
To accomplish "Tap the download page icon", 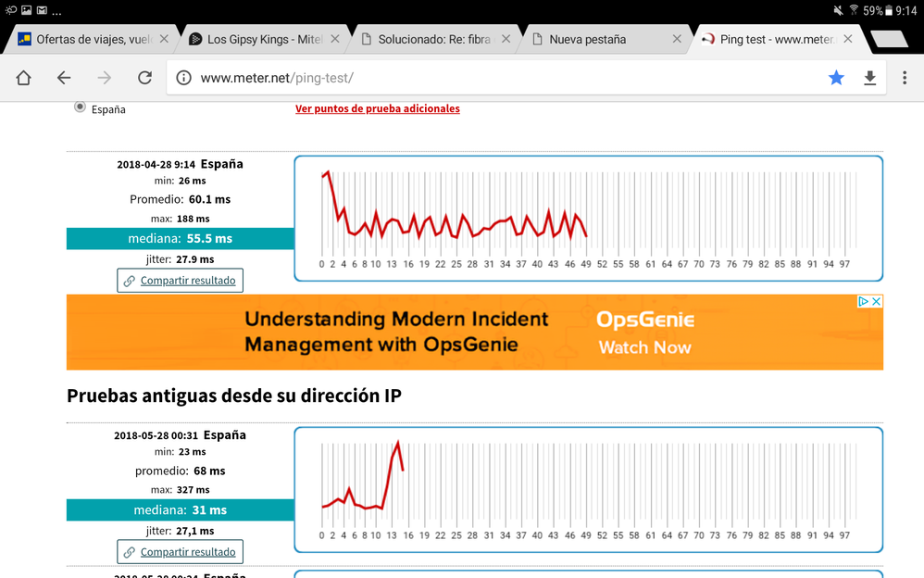I will click(869, 78).
